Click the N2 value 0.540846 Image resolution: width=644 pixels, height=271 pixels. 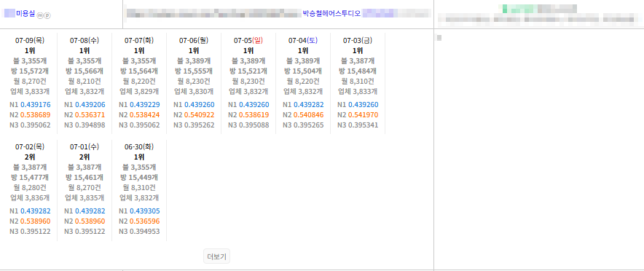pyautogui.click(x=309, y=114)
